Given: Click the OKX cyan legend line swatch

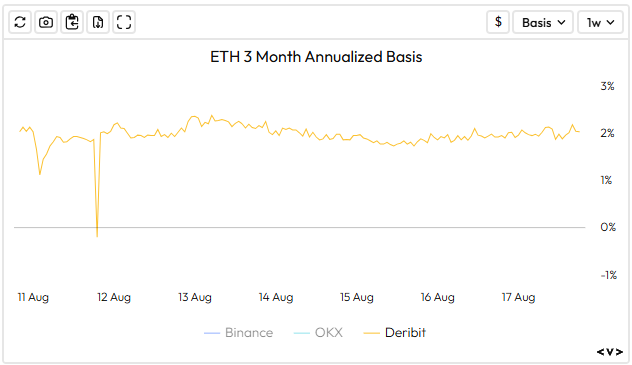Looking at the screenshot, I should (302, 333).
